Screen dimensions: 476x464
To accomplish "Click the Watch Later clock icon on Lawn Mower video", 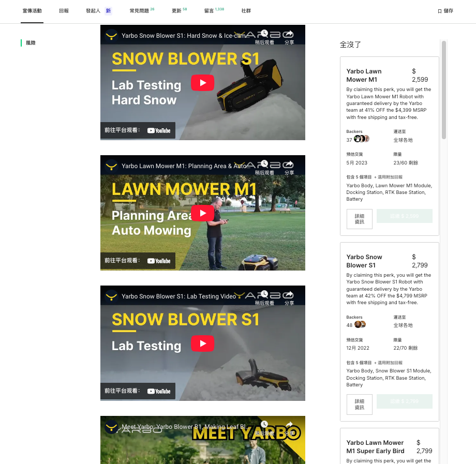I will pyautogui.click(x=264, y=164).
